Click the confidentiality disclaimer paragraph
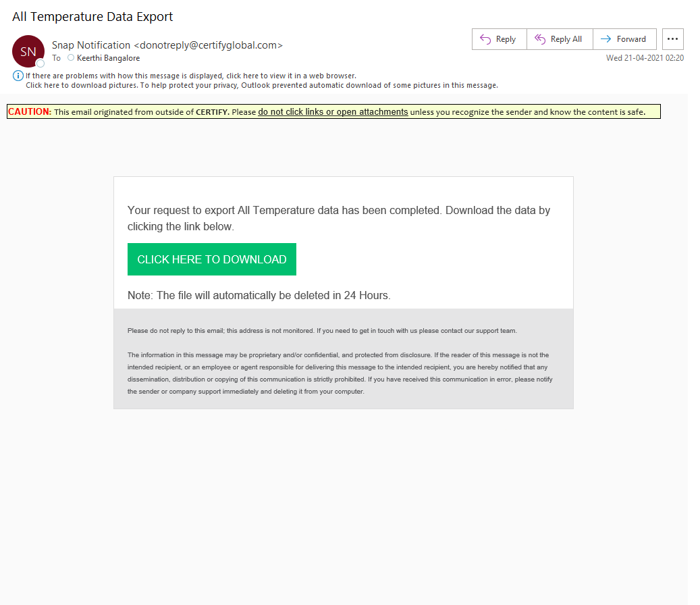This screenshot has height=605, width=700. click(x=340, y=373)
